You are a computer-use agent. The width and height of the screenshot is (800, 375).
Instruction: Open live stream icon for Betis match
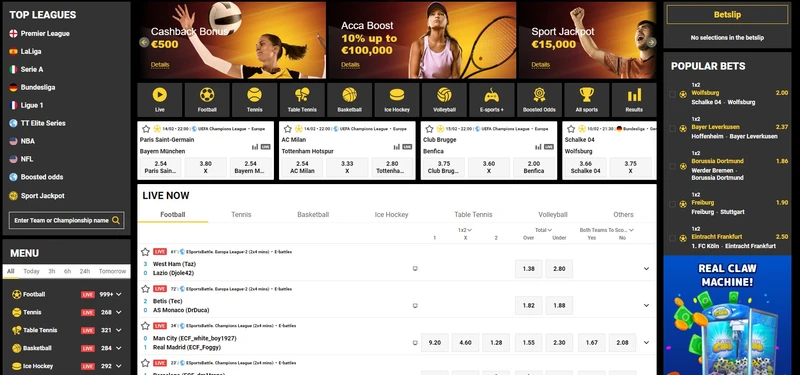[x=415, y=306]
